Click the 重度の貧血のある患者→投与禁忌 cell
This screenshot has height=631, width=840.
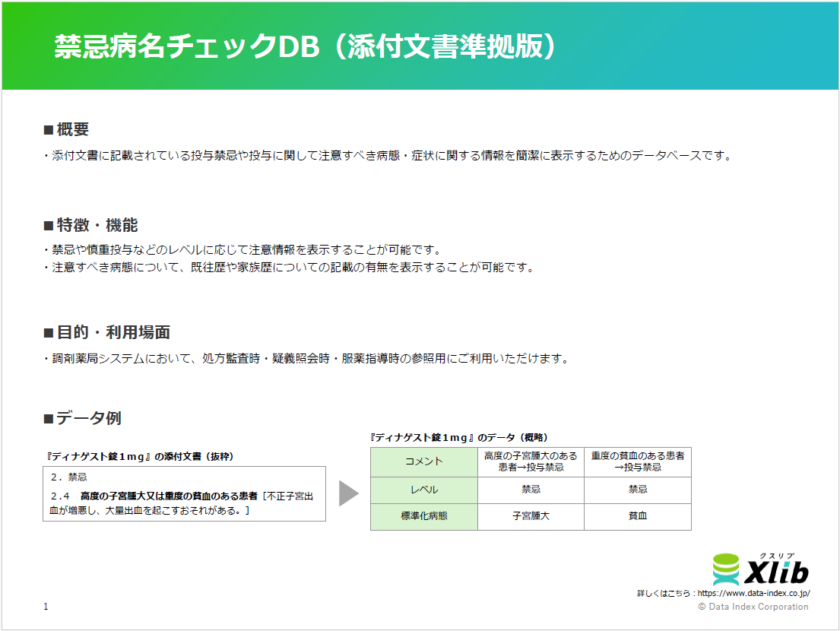(x=638, y=461)
